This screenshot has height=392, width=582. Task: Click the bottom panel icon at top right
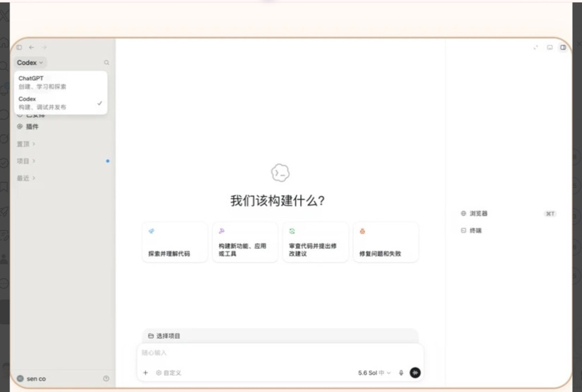[550, 48]
